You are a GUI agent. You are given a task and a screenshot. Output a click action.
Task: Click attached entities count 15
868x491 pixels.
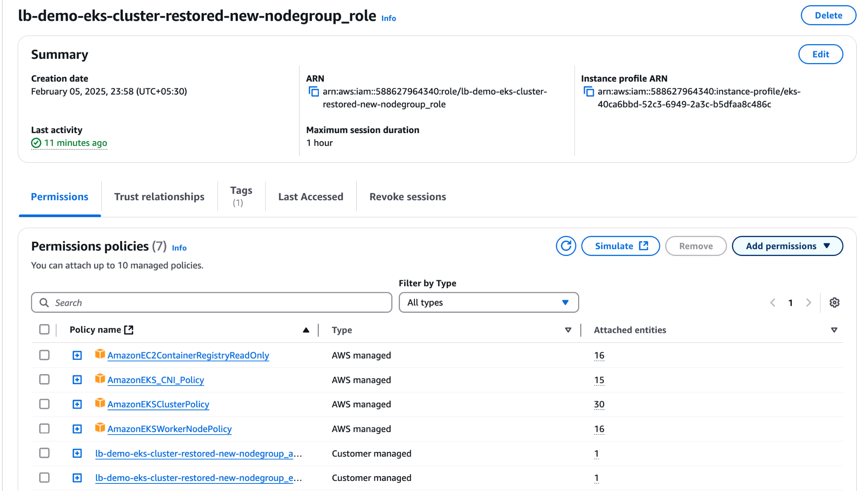click(599, 380)
